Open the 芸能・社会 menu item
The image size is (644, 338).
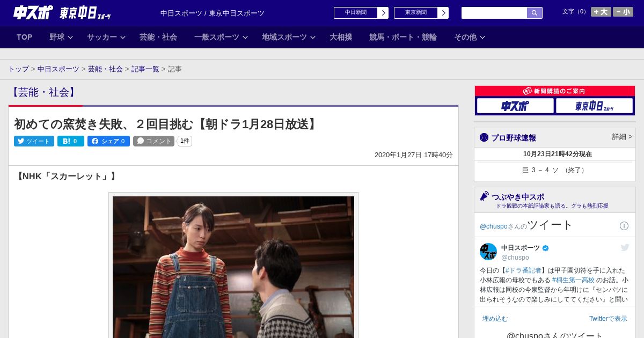(158, 37)
